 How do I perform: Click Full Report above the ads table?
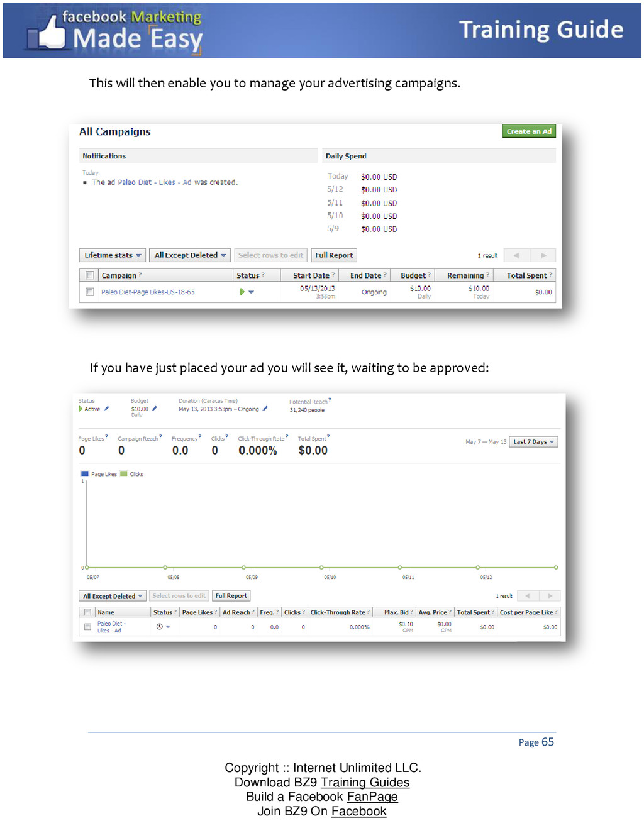coord(231,596)
